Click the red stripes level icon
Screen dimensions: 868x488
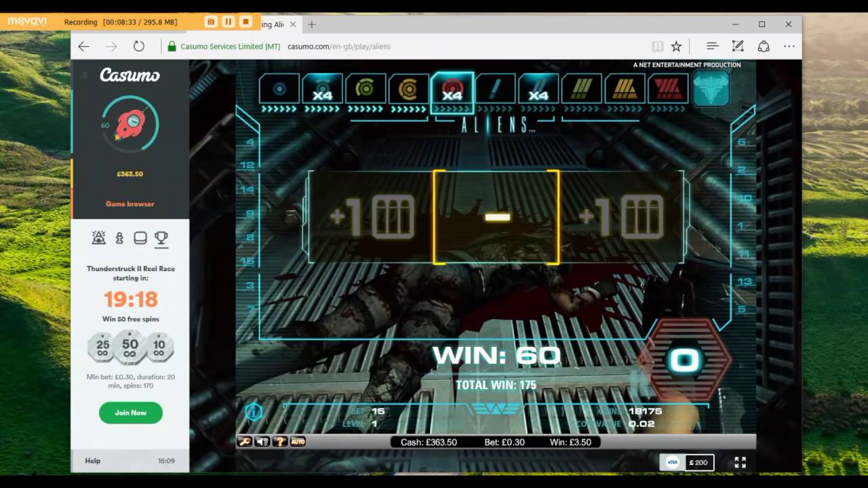click(x=669, y=89)
